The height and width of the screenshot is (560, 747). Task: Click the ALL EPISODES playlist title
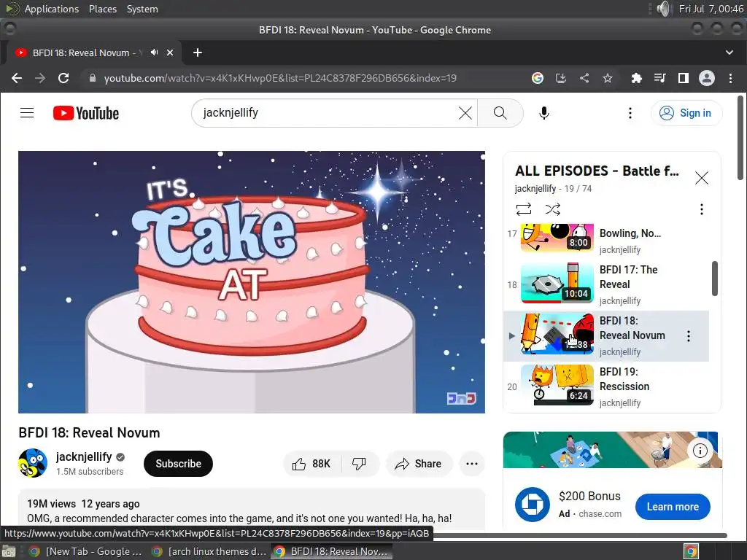(597, 171)
